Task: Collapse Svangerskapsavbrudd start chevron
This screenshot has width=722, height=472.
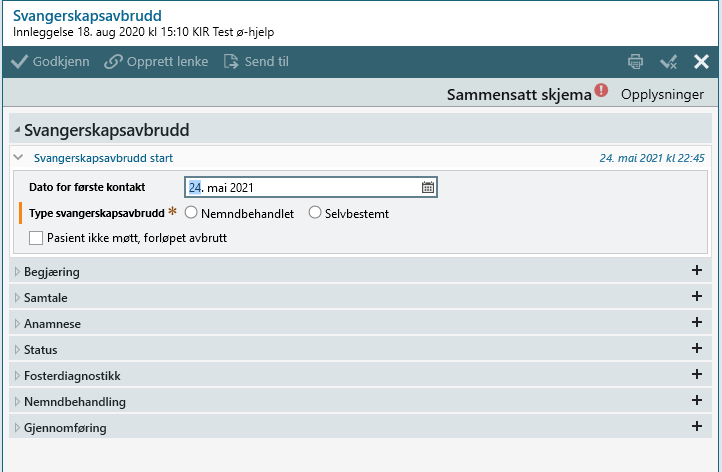Action: click(x=18, y=157)
